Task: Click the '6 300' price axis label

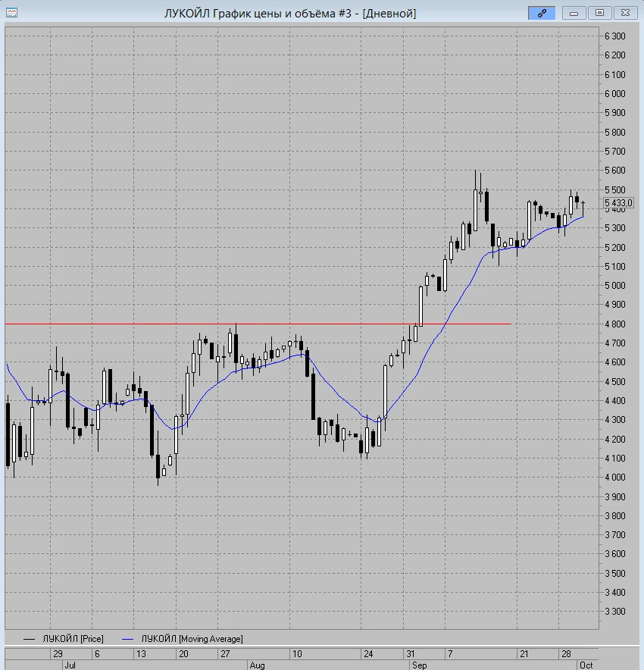Action: [x=615, y=36]
